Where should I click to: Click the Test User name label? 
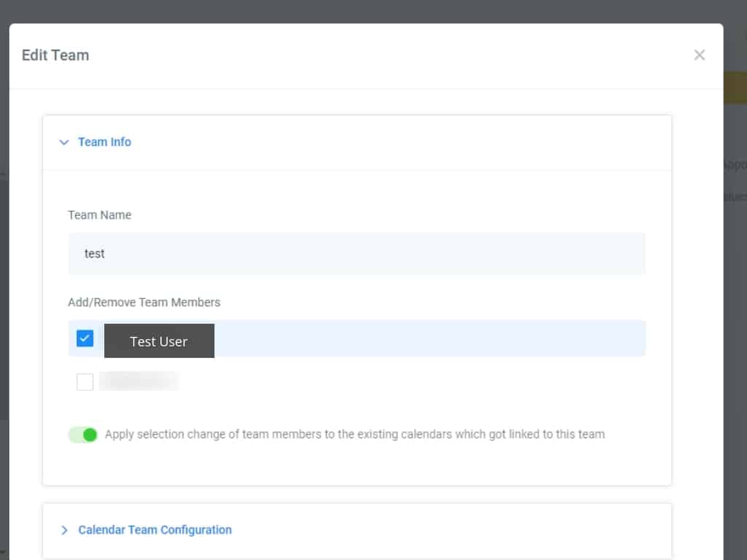click(x=159, y=341)
